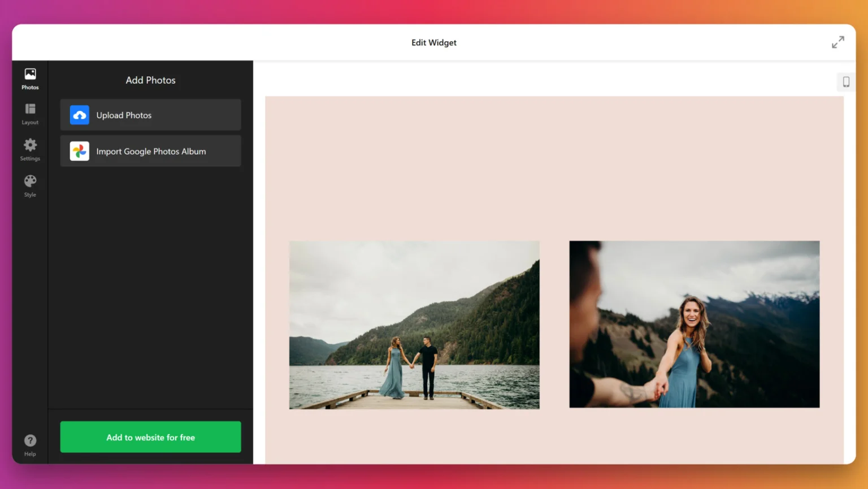
Task: Expand the editor with the diagonal arrows icon
Action: (x=838, y=42)
